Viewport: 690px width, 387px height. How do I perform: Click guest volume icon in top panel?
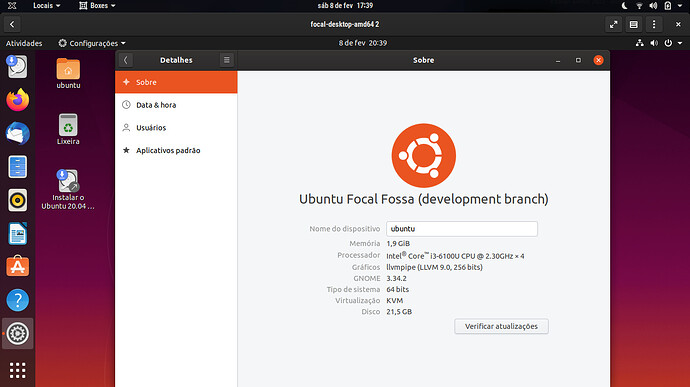(x=654, y=43)
